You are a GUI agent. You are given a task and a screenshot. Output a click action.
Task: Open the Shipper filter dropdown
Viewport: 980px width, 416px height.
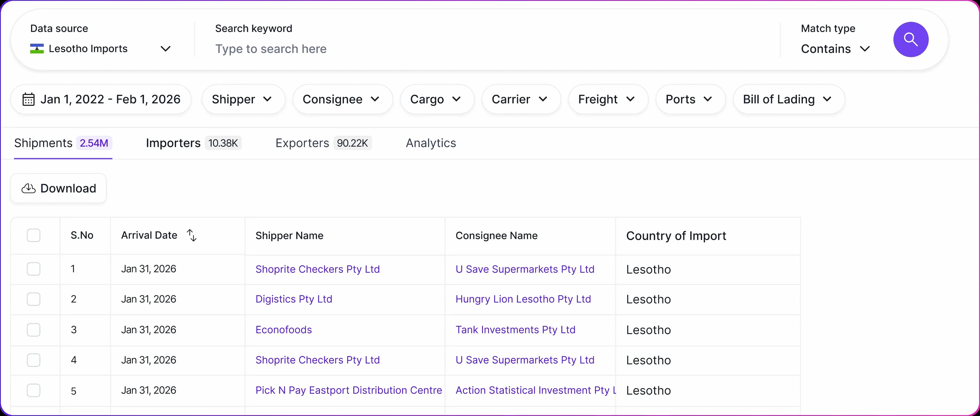(x=242, y=99)
